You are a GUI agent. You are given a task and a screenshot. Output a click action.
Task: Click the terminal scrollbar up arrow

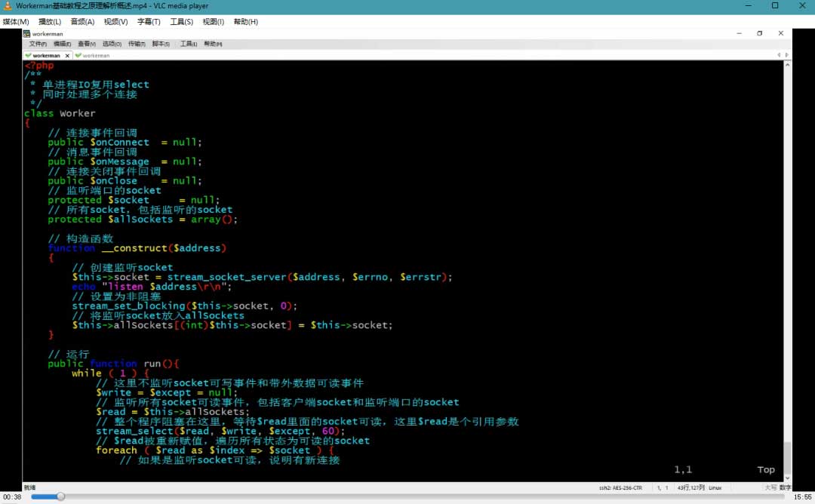788,65
